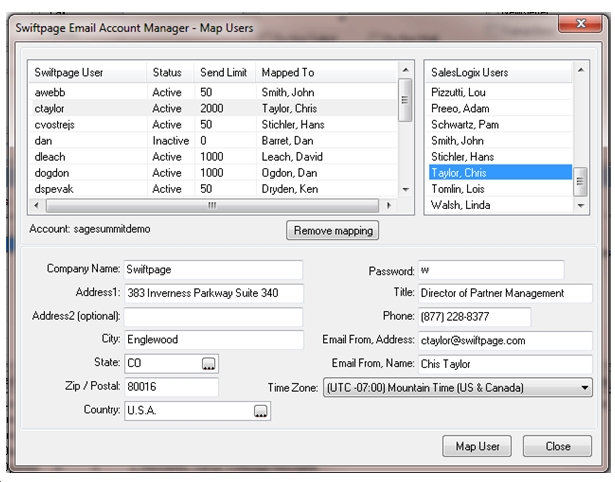Viewport: 615px width, 482px height.
Task: Select Smith, John in SalesLogix Users list
Action: tap(499, 141)
